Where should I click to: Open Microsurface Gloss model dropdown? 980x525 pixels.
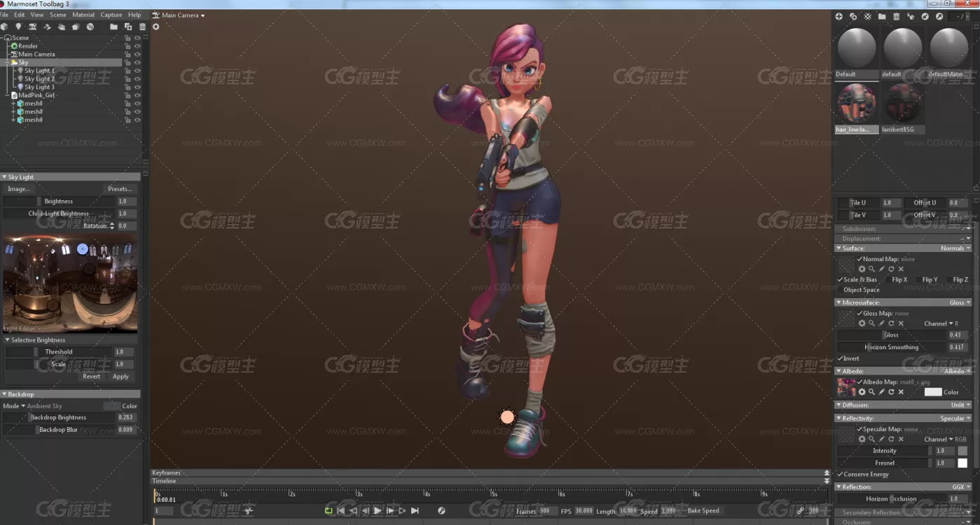960,302
